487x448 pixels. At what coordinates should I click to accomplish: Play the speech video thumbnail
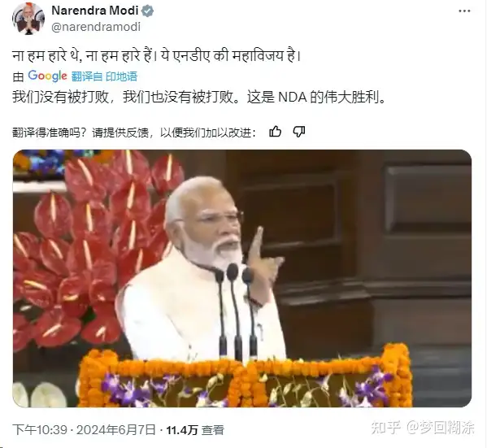pos(242,278)
